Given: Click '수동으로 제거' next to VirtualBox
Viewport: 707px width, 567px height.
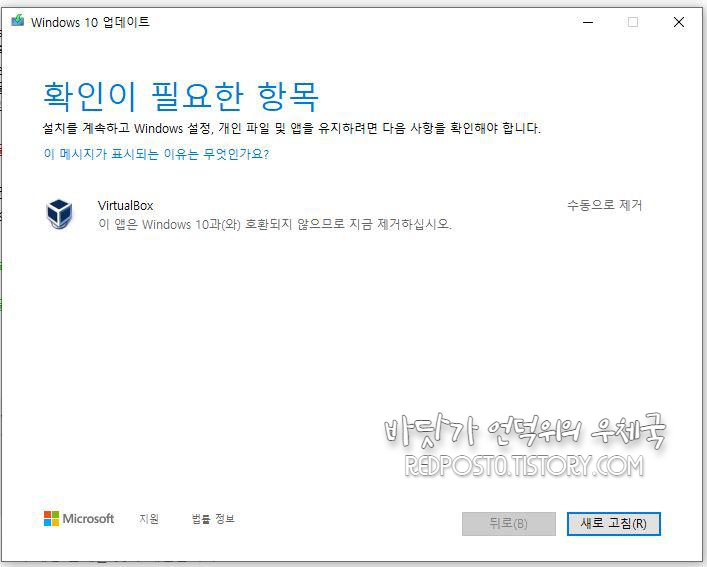Looking at the screenshot, I should (x=605, y=205).
